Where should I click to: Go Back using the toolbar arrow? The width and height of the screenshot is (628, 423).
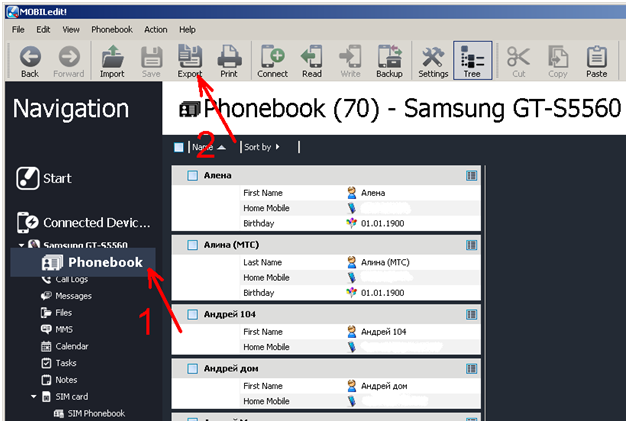[x=30, y=61]
